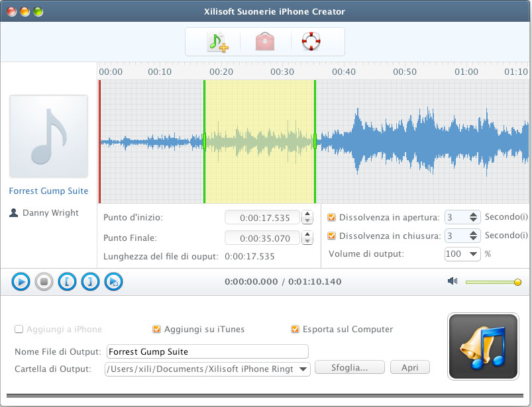Click the 'Sfoglia...' browse button
This screenshot has width=532, height=407.
pos(349,367)
